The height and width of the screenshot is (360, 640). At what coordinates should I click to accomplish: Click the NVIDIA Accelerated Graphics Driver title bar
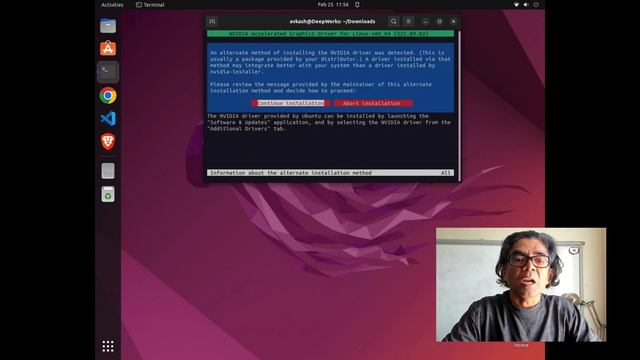click(x=330, y=34)
